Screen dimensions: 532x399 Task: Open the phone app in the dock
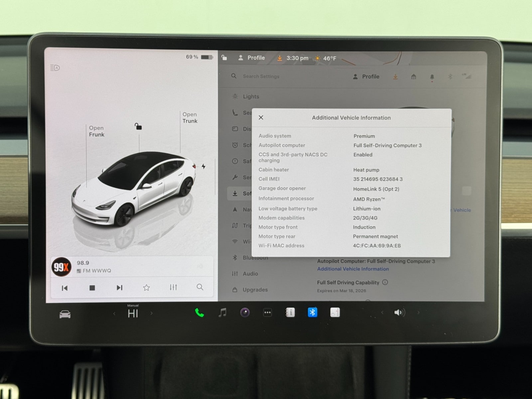(x=199, y=313)
